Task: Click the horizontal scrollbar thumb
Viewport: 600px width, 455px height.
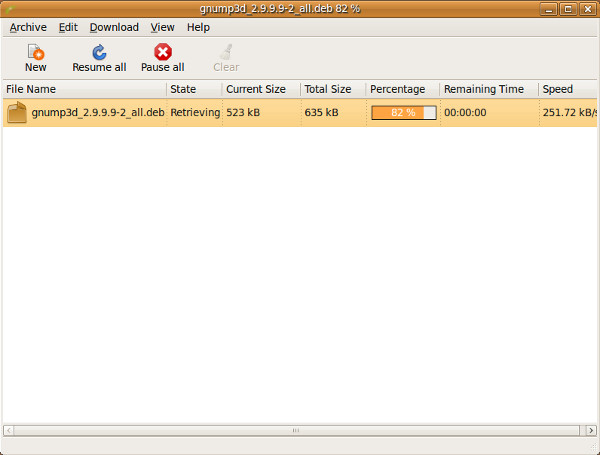Action: coord(296,431)
